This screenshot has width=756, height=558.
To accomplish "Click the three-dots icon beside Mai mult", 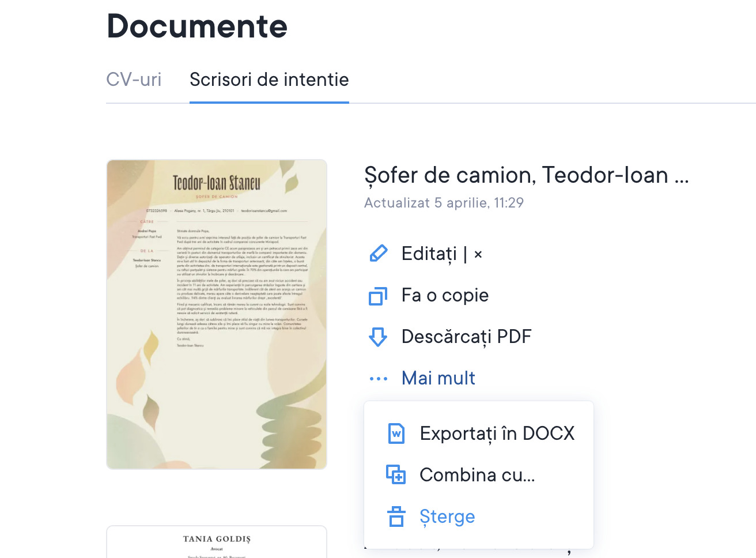I will pos(378,379).
